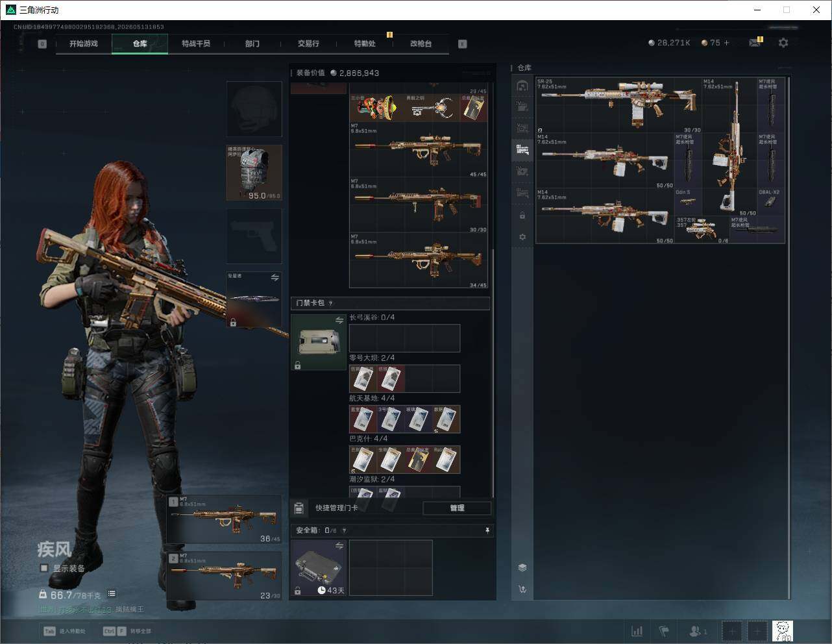
Task: Open the first stash page icon
Action: [x=522, y=86]
